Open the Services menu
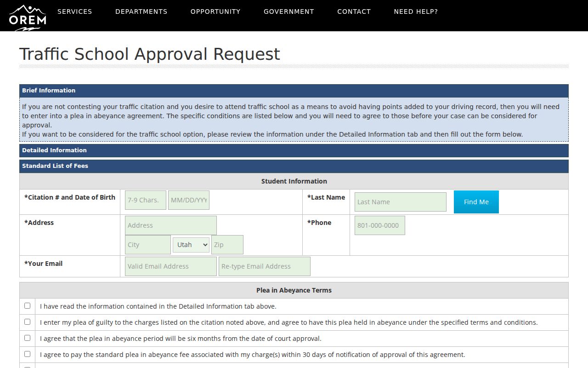Screen dimensions: 588x368 click(75, 11)
